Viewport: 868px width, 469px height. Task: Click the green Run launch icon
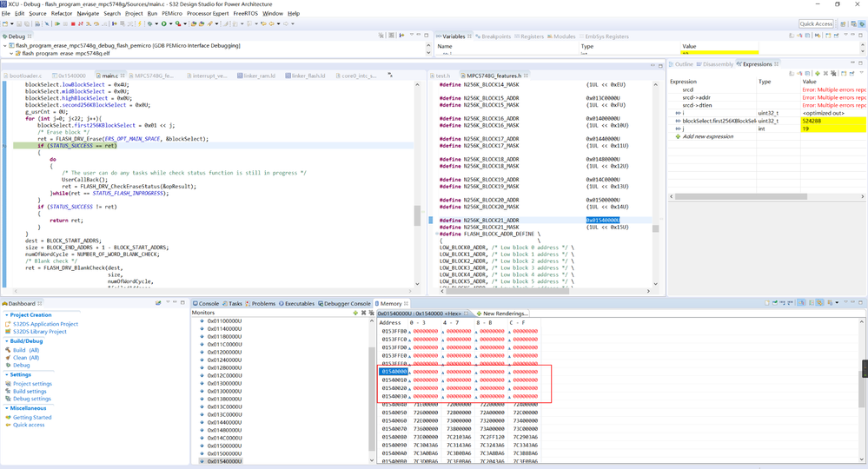coord(164,23)
